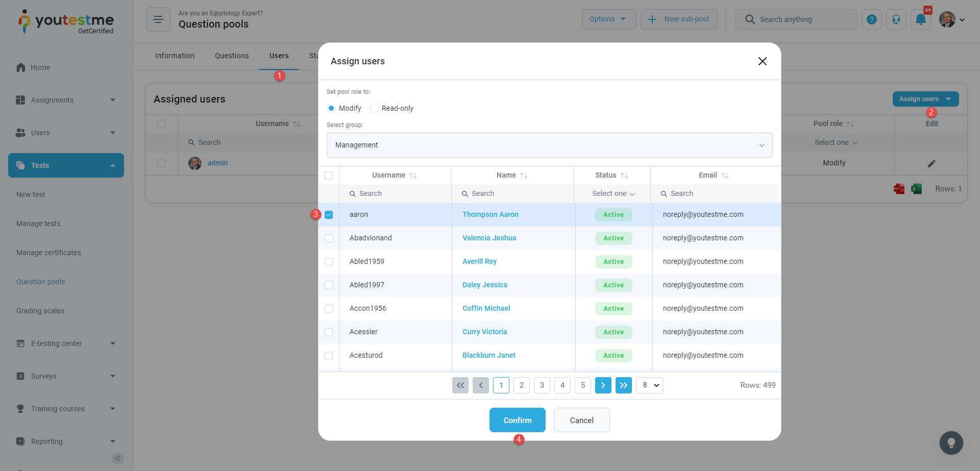Click the pencil edit icon for admin
Viewport: 980px width, 471px height.
tap(931, 163)
